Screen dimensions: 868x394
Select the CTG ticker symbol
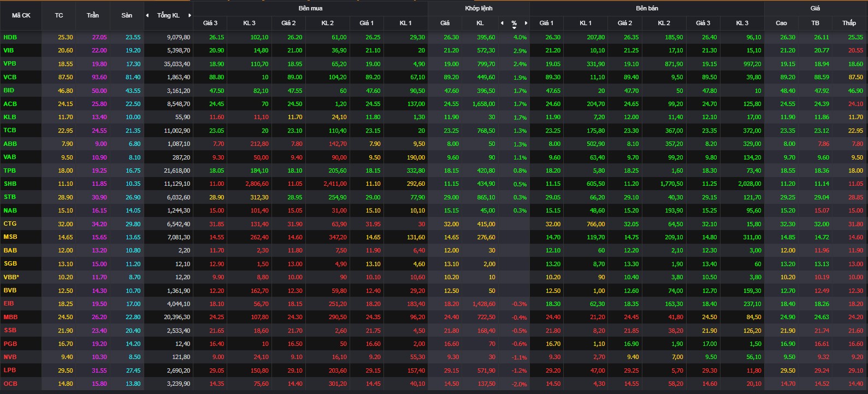tap(10, 224)
